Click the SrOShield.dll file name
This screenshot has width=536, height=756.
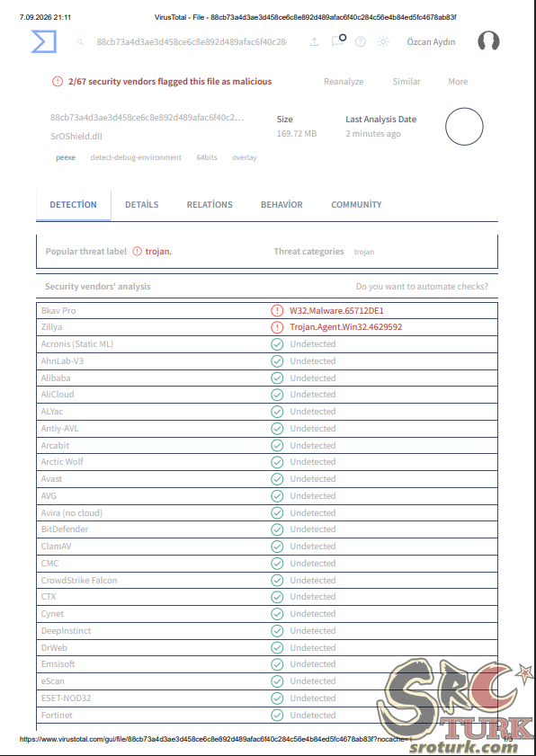point(76,136)
